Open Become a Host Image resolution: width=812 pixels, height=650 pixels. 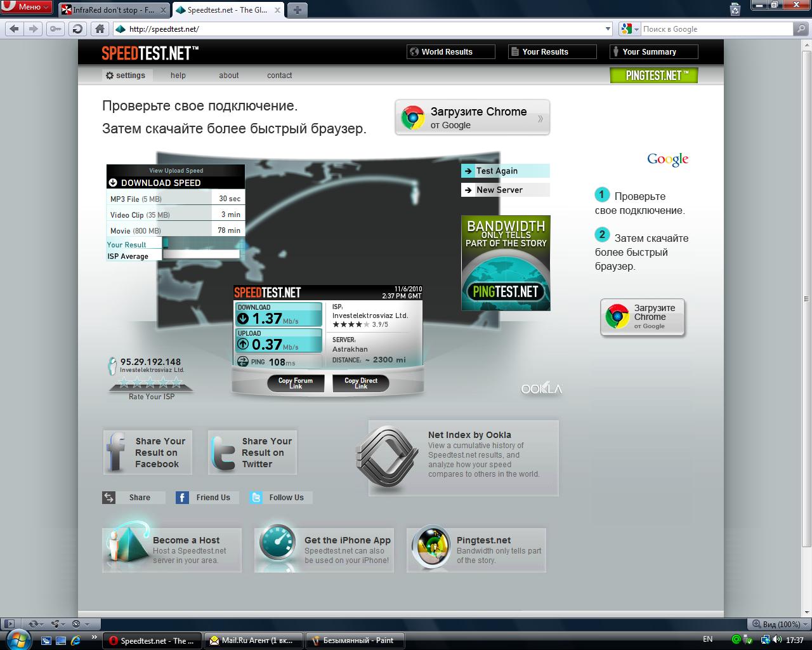click(172, 550)
